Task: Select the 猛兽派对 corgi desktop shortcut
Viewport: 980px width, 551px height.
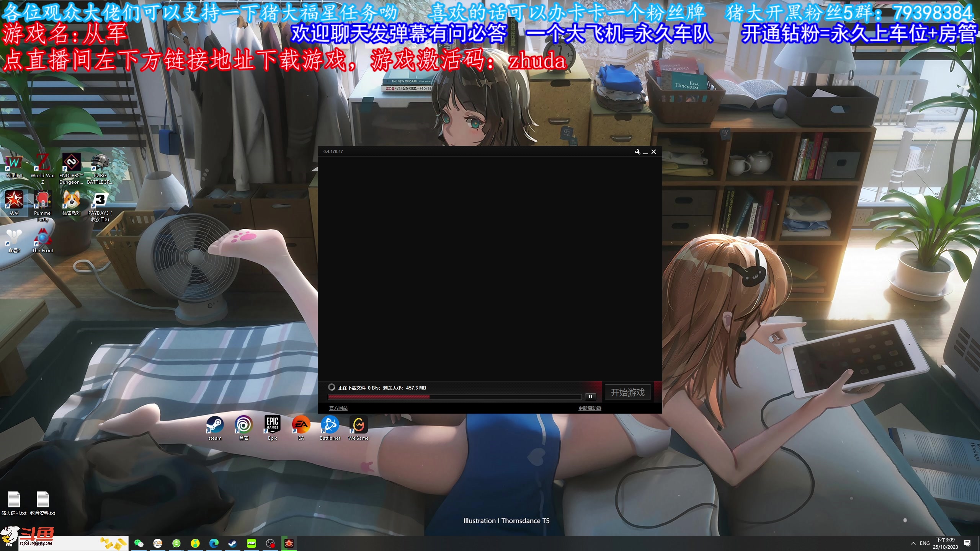Action: [x=71, y=203]
